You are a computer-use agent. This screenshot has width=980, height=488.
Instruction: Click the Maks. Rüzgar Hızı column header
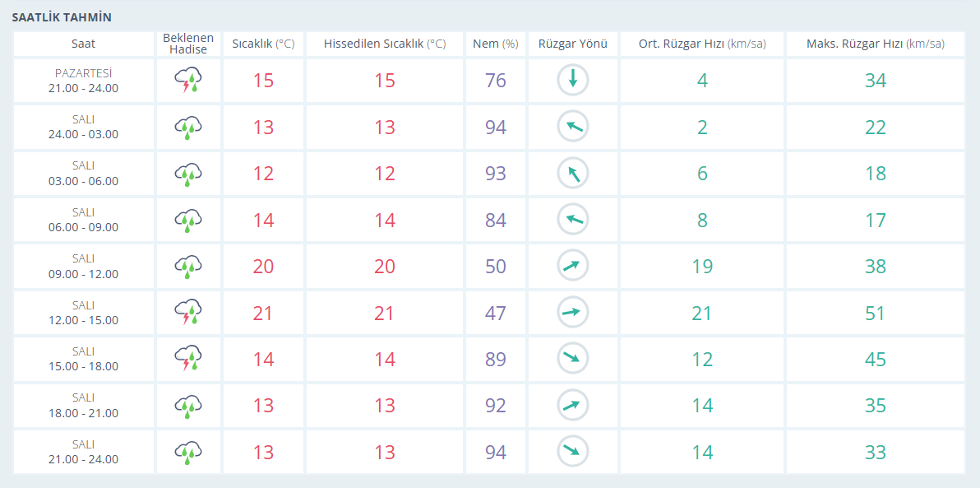pyautogui.click(x=875, y=44)
